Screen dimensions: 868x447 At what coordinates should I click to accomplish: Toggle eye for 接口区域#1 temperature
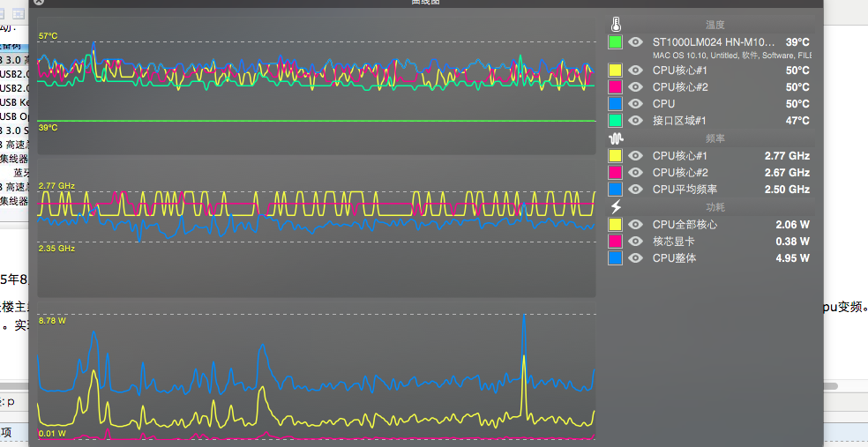pyautogui.click(x=635, y=120)
